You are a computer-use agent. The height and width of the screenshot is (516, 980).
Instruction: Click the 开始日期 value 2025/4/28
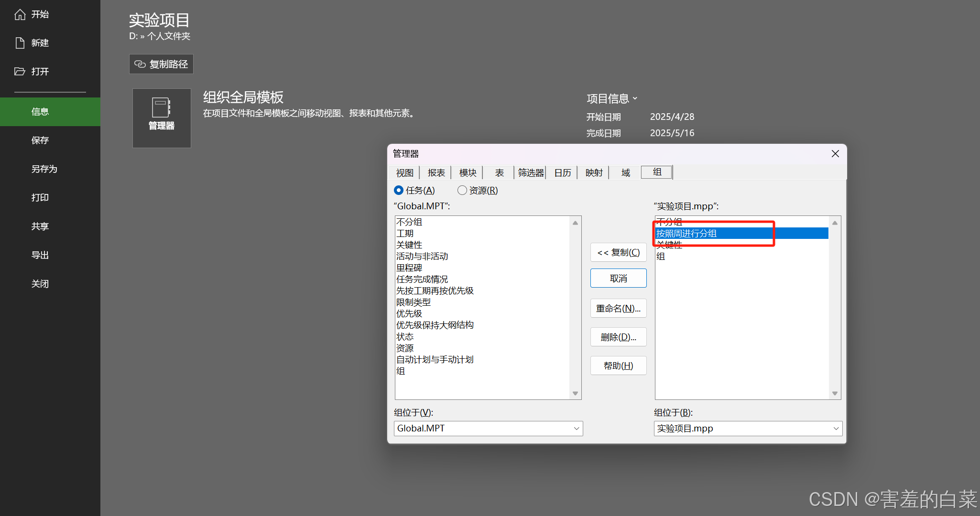click(672, 117)
